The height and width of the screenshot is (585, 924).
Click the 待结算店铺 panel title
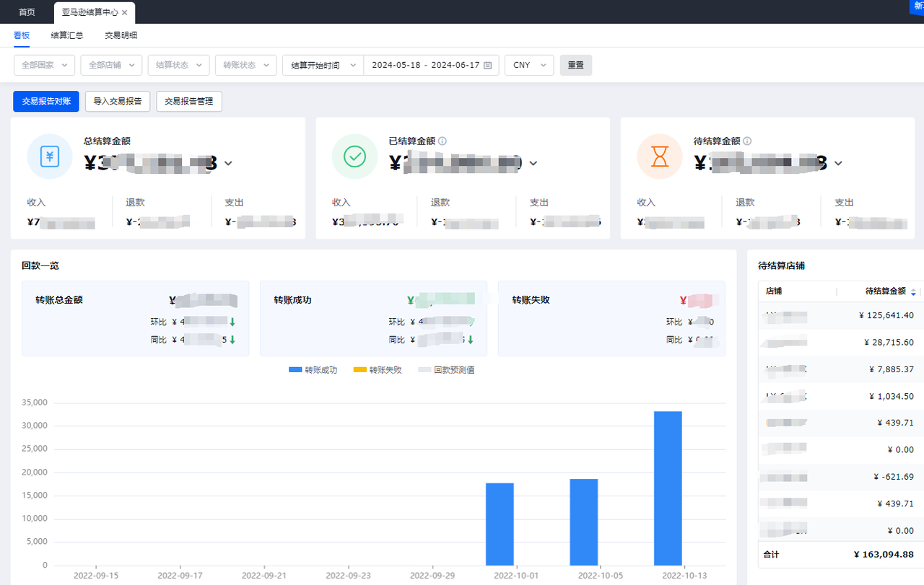[781, 266]
